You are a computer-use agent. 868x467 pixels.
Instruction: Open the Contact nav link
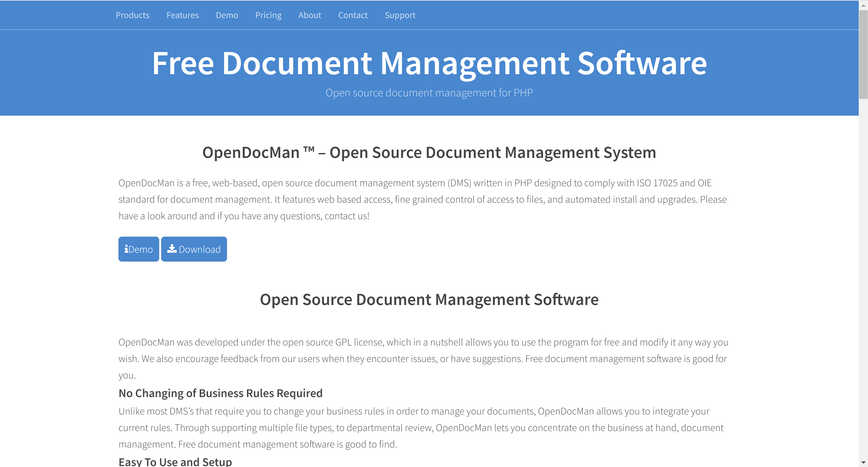(x=353, y=15)
